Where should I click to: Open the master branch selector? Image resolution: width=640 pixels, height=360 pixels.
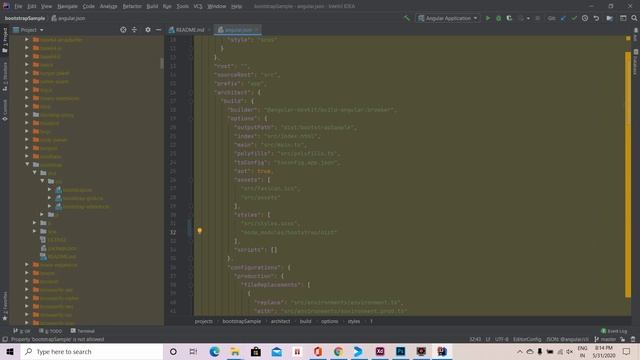[x=605, y=339]
